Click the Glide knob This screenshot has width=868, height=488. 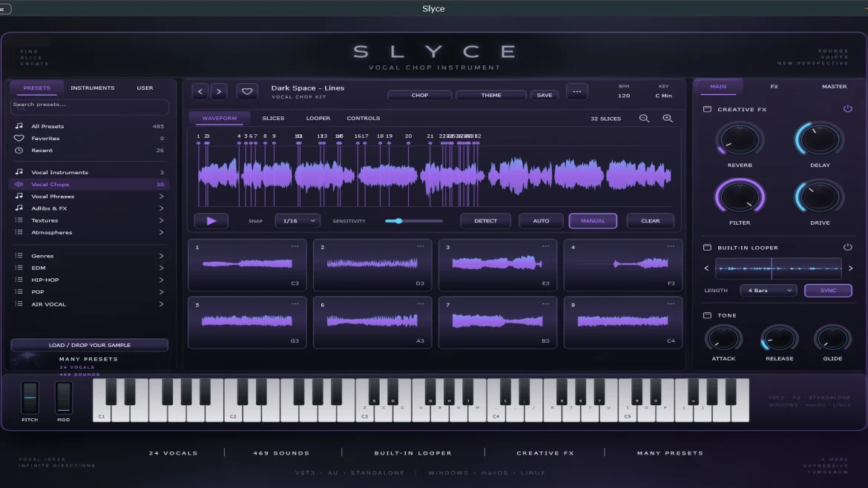pos(832,339)
